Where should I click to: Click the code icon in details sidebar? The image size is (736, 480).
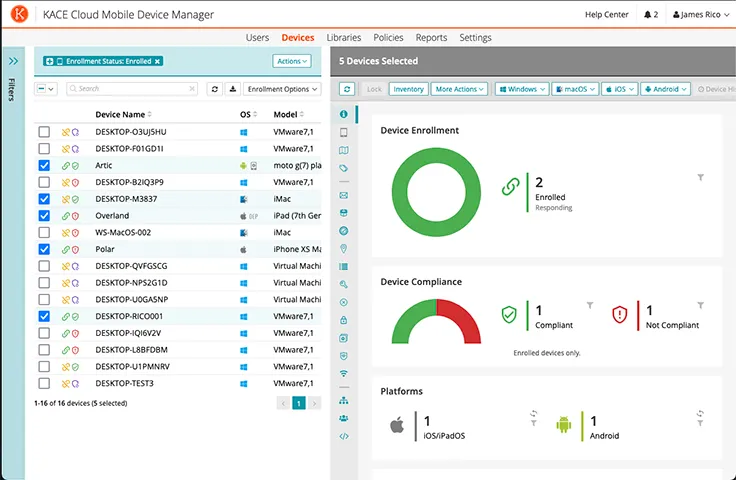click(344, 436)
